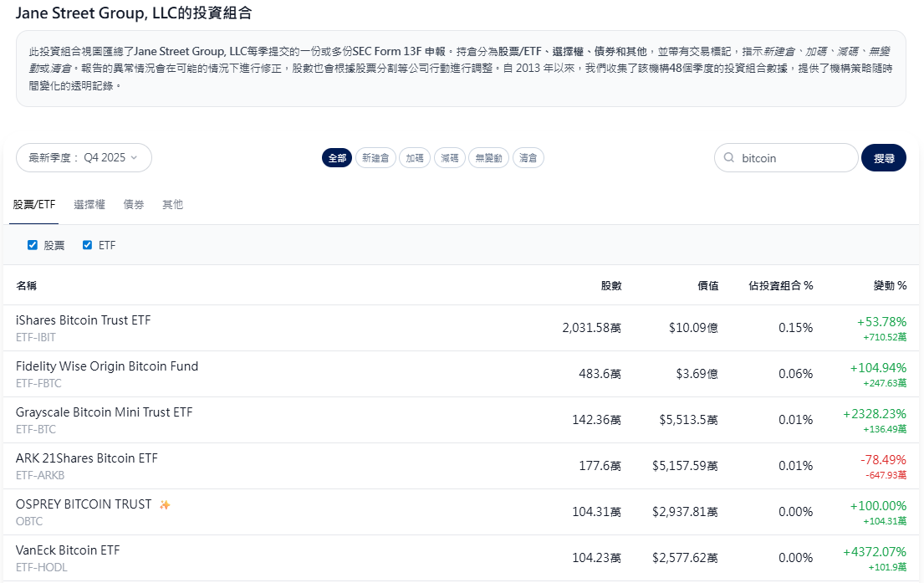Switch to the 債券 tab
The image size is (924, 583).
point(134,205)
